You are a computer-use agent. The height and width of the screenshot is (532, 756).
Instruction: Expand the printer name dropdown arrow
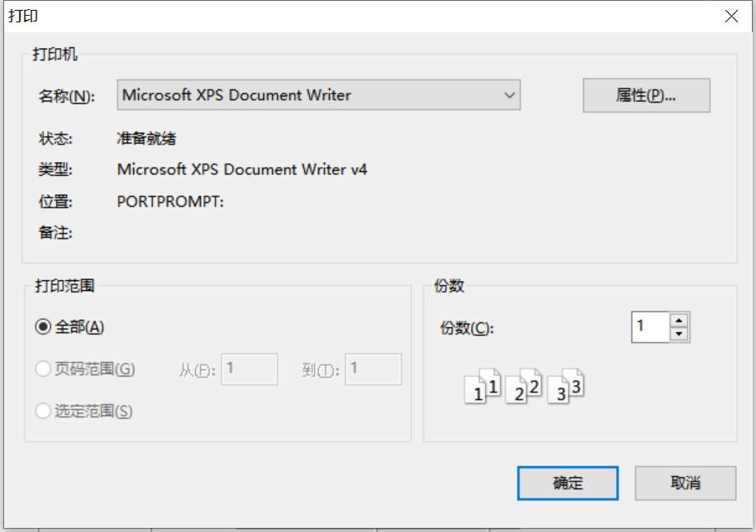(x=509, y=96)
